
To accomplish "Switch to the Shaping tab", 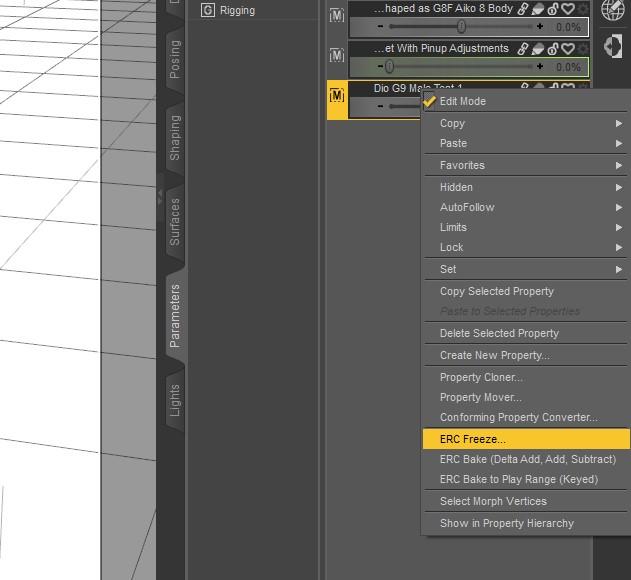I will pyautogui.click(x=175, y=138).
